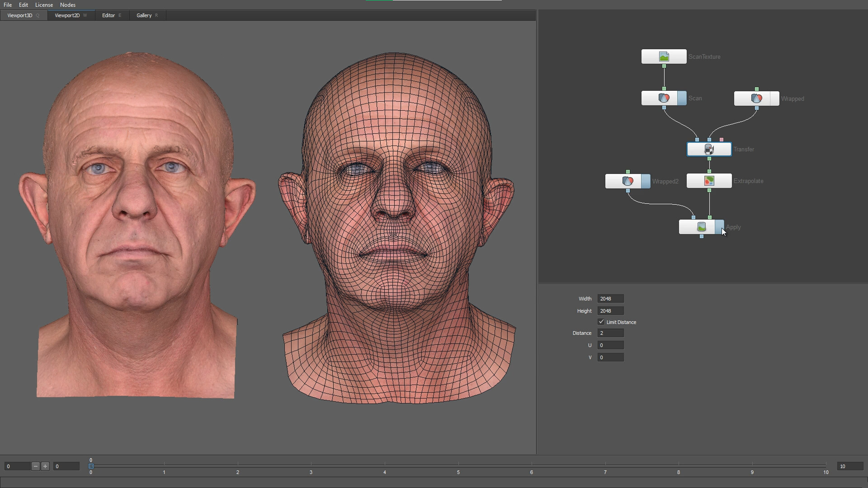Click the Wrapped2 node icon
868x488 pixels.
click(x=628, y=181)
